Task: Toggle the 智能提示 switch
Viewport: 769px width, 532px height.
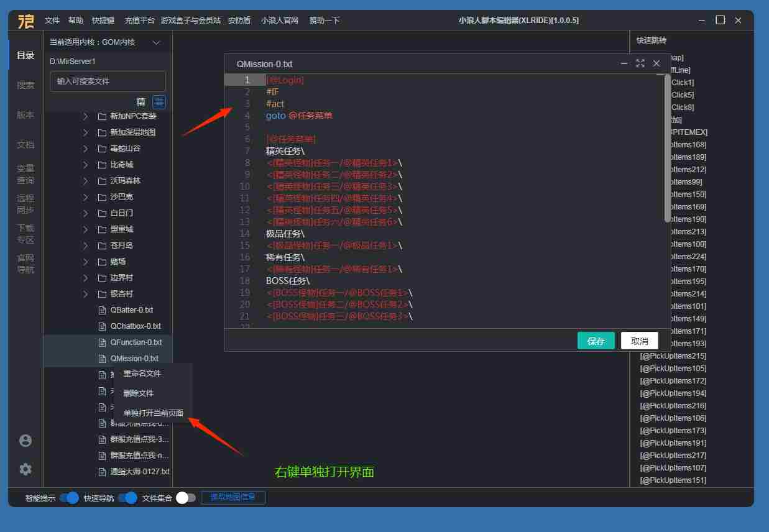Action: pos(70,498)
